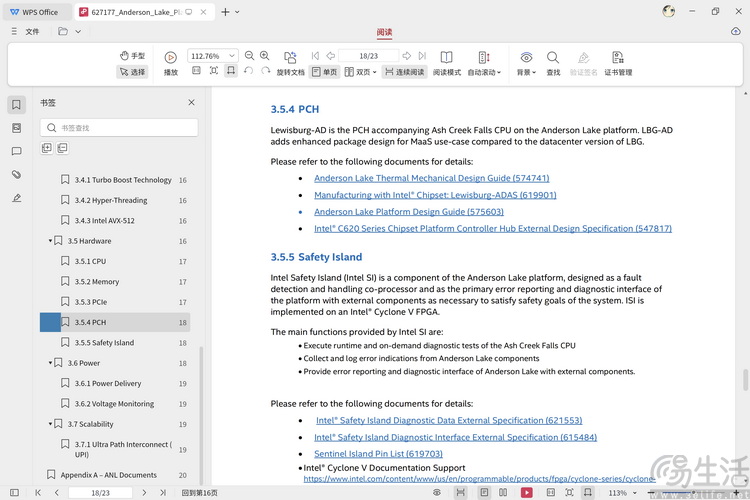Collapse all bookmarks icon
The image size is (750, 500).
coord(62,148)
